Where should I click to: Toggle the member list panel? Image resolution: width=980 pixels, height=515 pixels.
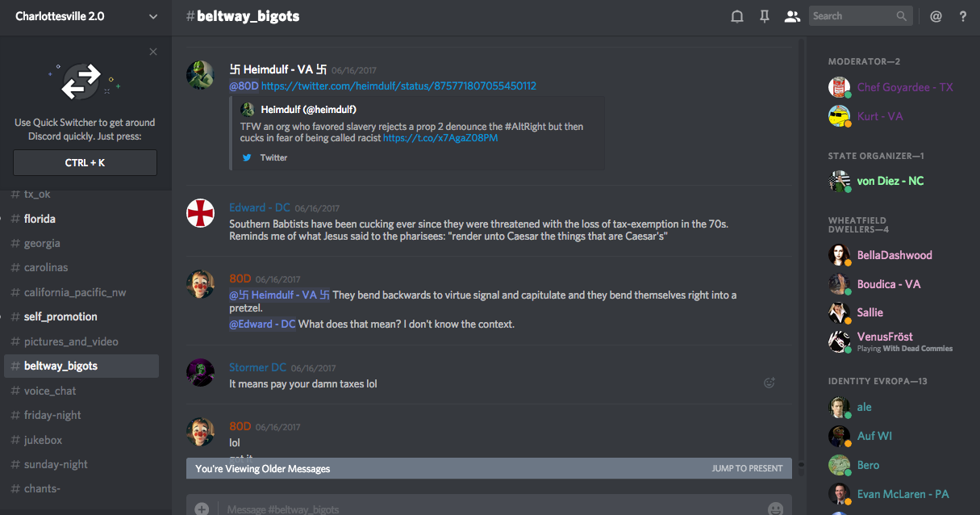[x=792, y=16]
